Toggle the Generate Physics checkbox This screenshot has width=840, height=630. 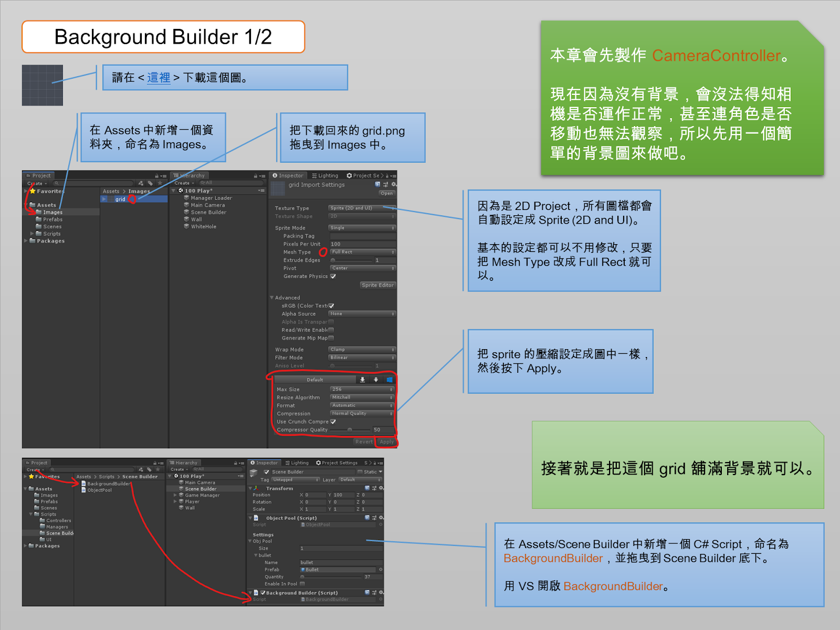pos(333,276)
